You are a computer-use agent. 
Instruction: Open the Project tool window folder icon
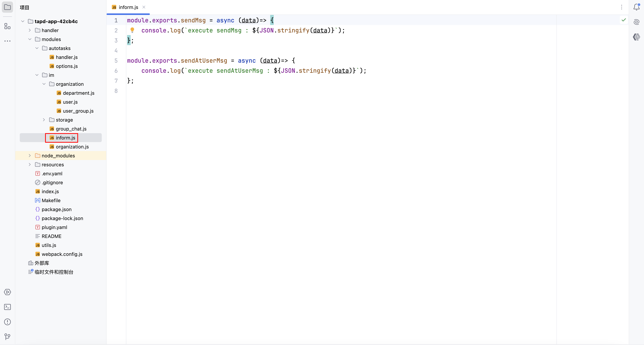coord(7,7)
